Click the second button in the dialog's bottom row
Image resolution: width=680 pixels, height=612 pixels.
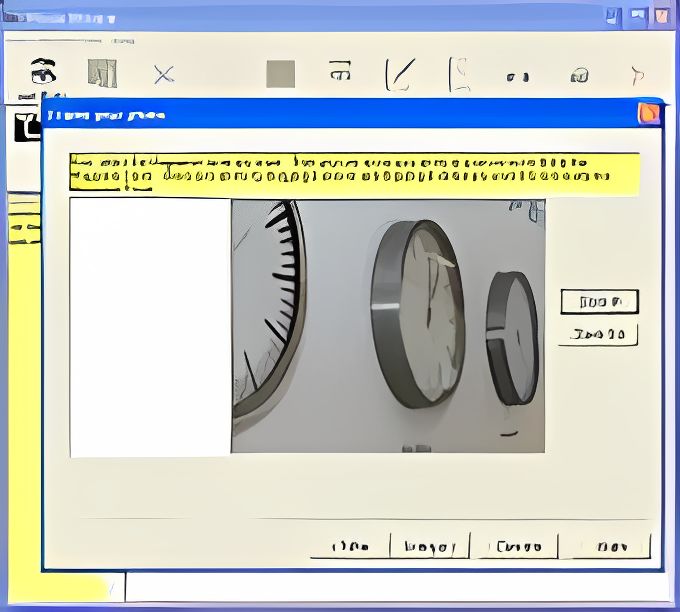(430, 546)
